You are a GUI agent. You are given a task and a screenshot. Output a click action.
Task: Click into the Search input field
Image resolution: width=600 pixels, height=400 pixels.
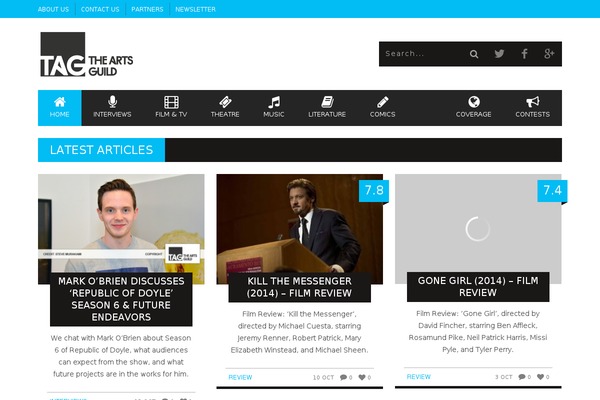[423, 54]
